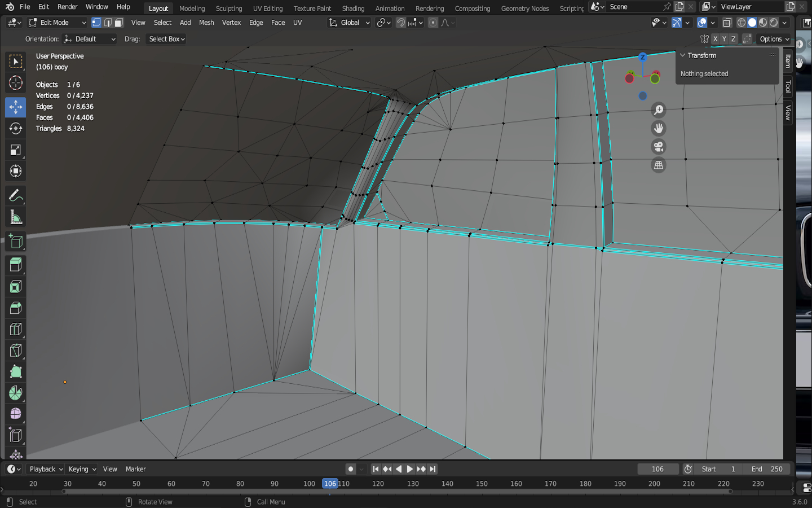
Task: Click the new scene icon beside Scene
Action: [x=679, y=7]
